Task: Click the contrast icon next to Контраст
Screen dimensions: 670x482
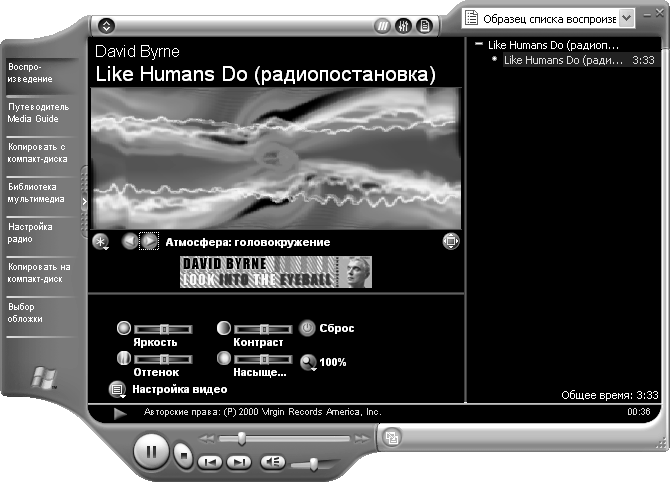Action: 224,328
